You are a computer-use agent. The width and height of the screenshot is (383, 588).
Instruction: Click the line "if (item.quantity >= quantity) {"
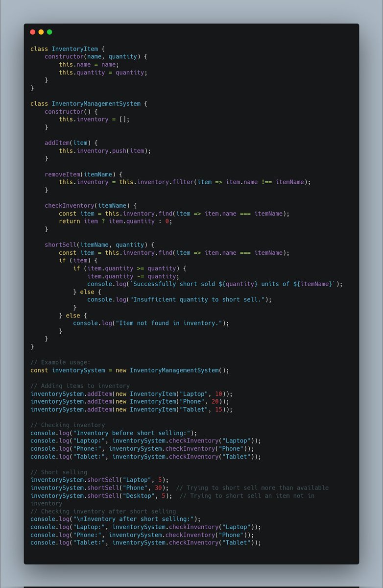[x=130, y=269]
